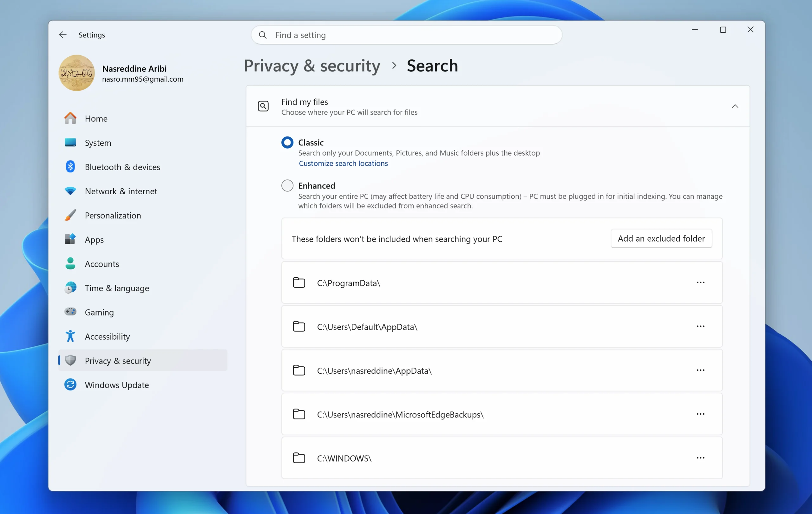Screen dimensions: 812x514
Task: Click the Accessibility figure icon
Action: pyautogui.click(x=70, y=336)
